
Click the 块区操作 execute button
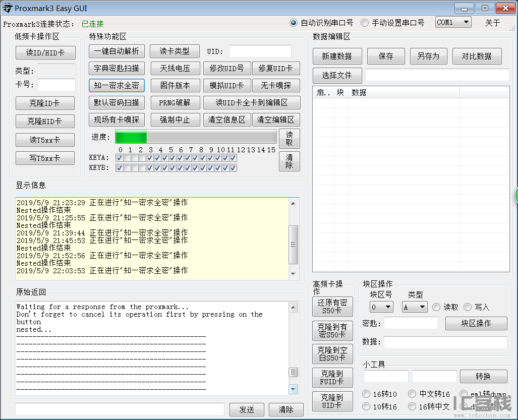click(476, 323)
